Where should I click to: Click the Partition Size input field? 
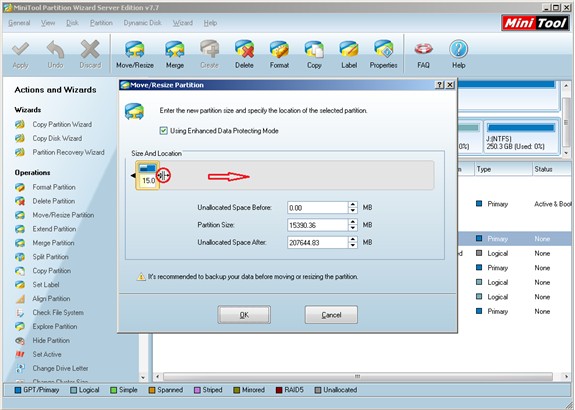(317, 225)
